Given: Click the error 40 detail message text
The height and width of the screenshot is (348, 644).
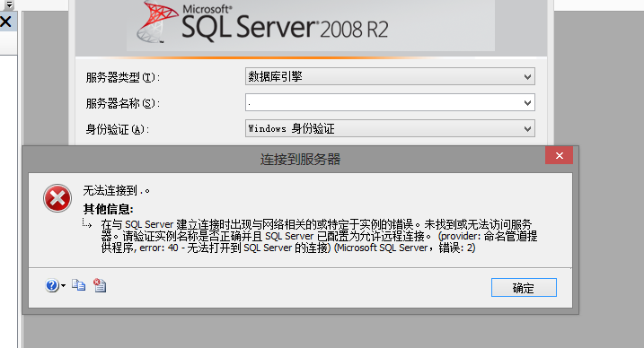Looking at the screenshot, I should coord(319,236).
